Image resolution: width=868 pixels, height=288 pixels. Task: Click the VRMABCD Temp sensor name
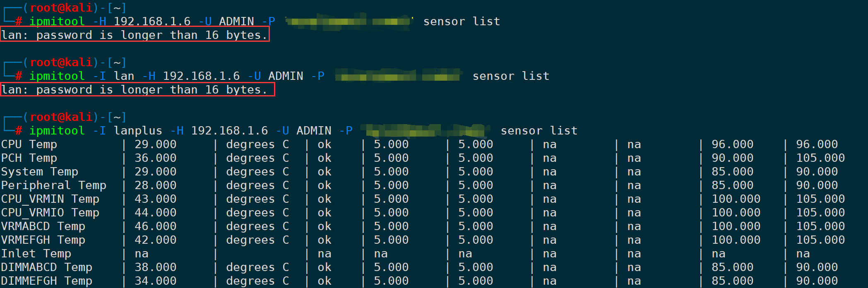43,226
